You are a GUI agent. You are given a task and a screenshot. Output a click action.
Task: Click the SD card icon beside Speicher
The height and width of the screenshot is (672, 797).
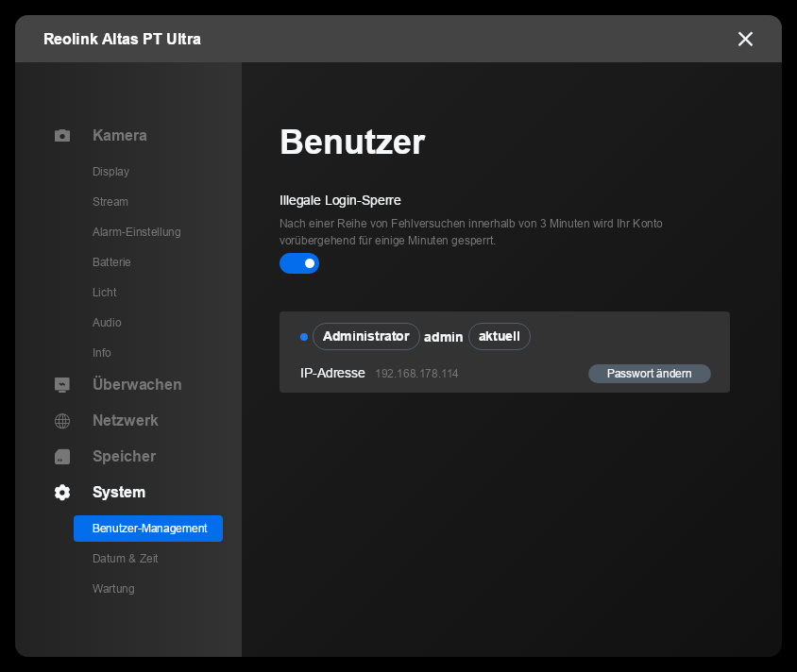click(62, 457)
